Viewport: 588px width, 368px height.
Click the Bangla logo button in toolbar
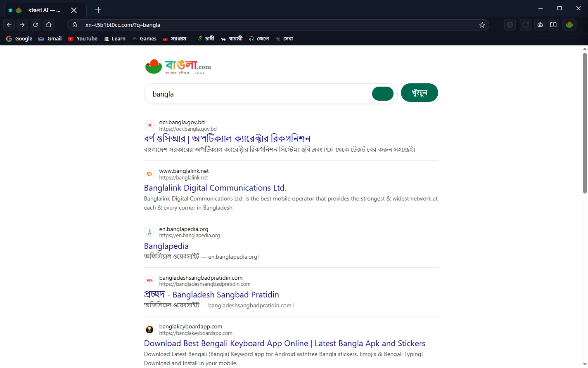point(569,25)
